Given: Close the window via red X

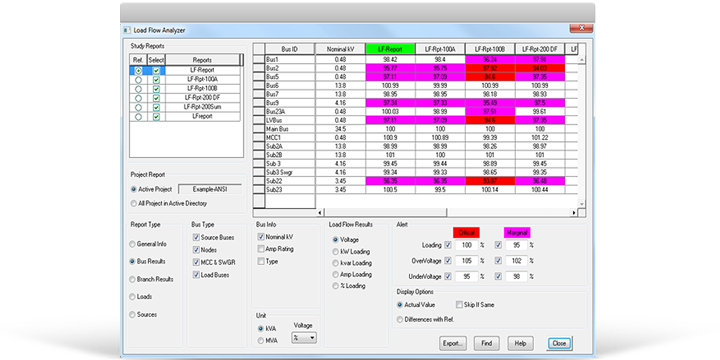Looking at the screenshot, I should (581, 28).
